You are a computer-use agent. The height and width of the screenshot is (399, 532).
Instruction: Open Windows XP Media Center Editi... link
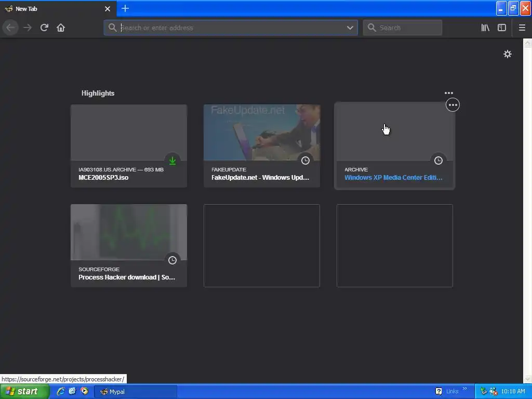click(393, 178)
